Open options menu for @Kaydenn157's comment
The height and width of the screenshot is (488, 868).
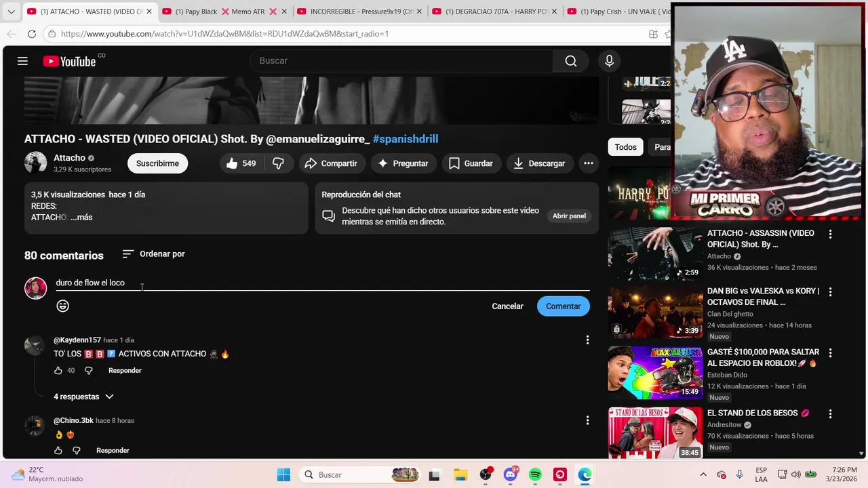pyautogui.click(x=587, y=340)
